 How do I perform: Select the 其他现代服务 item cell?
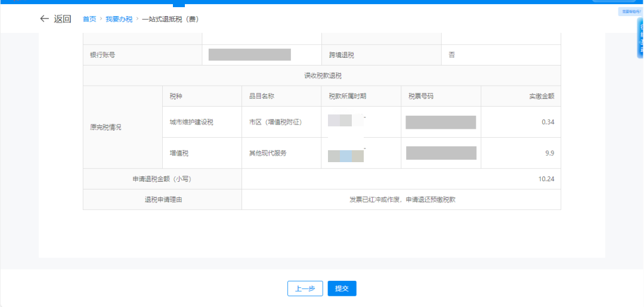(x=281, y=153)
